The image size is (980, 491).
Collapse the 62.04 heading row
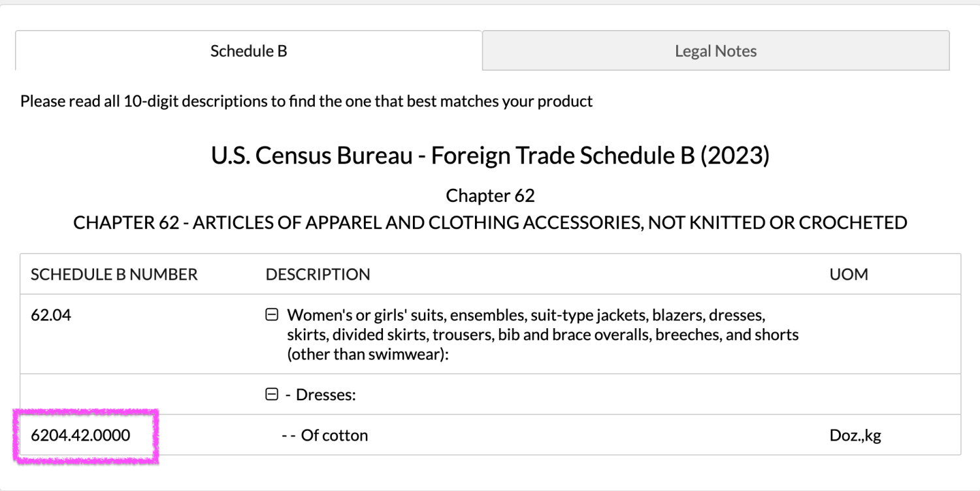[272, 315]
